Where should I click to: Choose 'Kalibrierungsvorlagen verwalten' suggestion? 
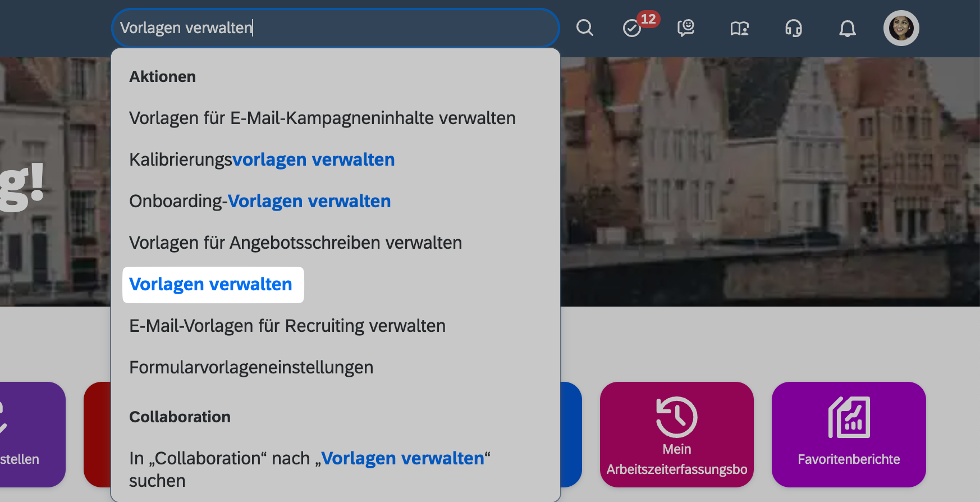click(262, 159)
